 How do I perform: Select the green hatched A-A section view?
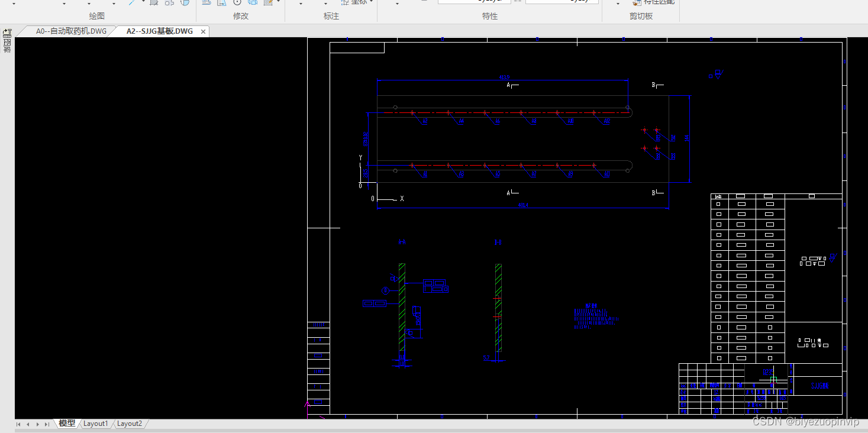pyautogui.click(x=402, y=307)
